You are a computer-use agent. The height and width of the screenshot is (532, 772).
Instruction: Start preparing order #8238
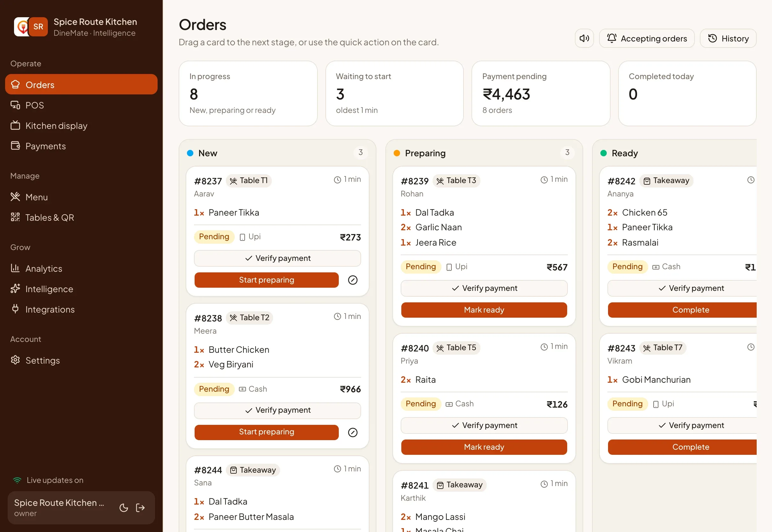pyautogui.click(x=266, y=432)
